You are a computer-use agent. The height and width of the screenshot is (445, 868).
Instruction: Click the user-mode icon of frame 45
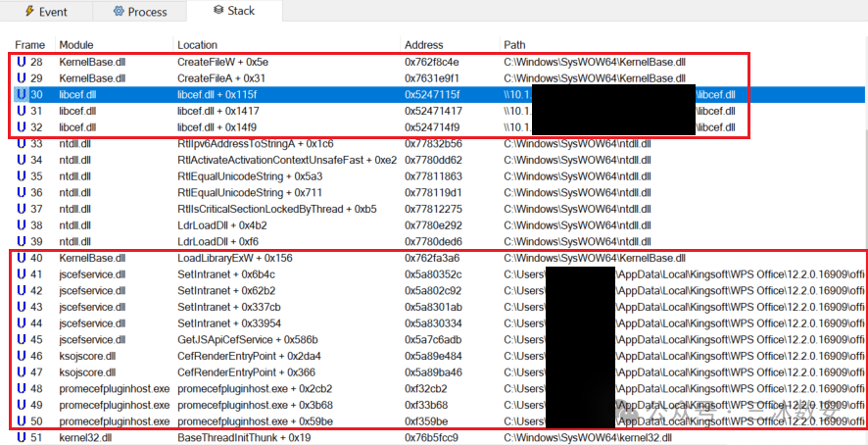22,340
